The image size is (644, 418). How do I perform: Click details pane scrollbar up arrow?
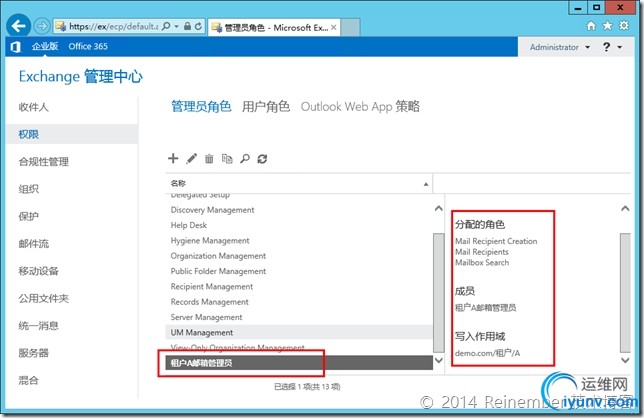tap(625, 209)
